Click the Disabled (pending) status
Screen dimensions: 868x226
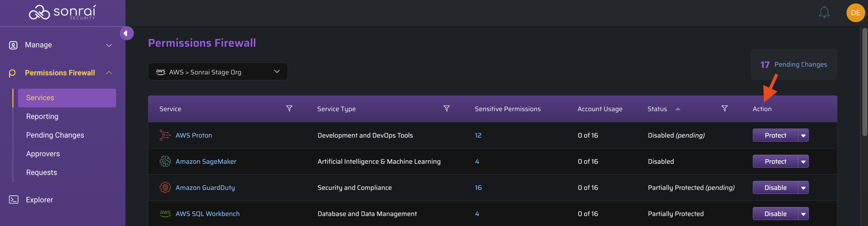[676, 135]
